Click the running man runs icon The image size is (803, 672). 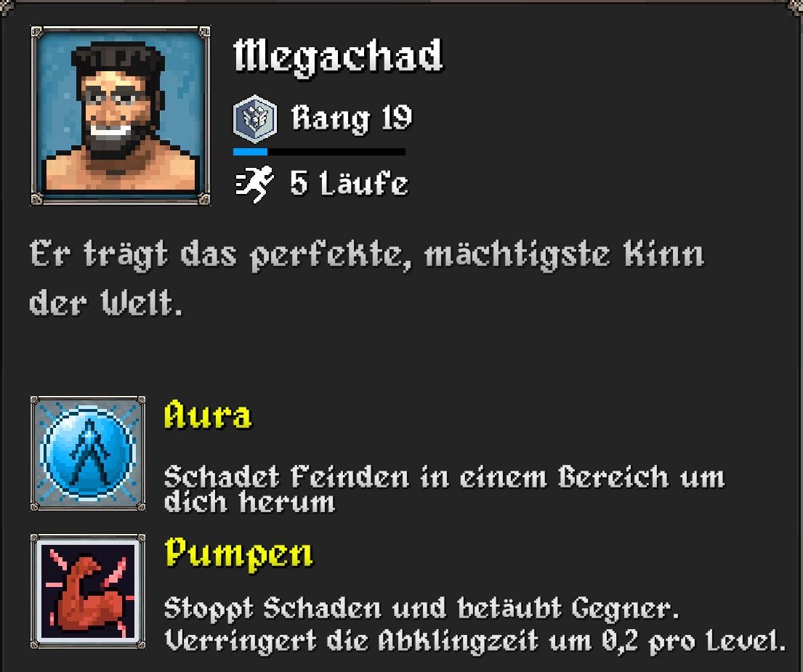(254, 183)
